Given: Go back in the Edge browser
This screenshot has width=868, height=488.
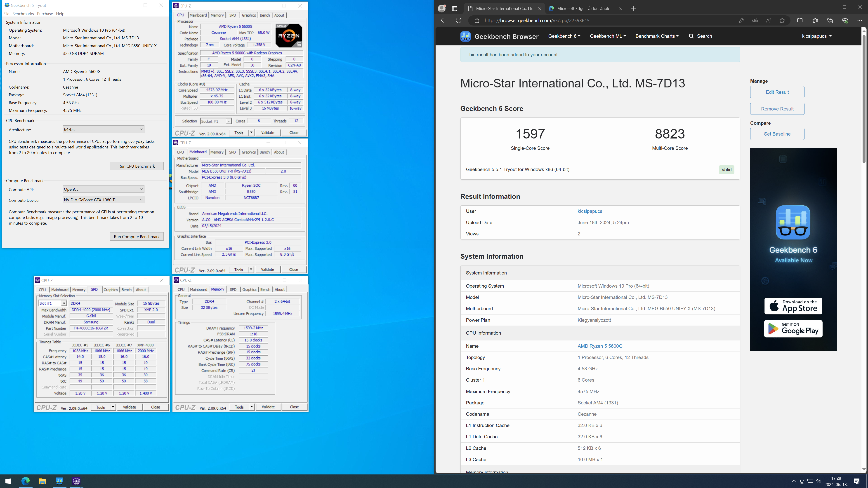Looking at the screenshot, I should point(443,21).
